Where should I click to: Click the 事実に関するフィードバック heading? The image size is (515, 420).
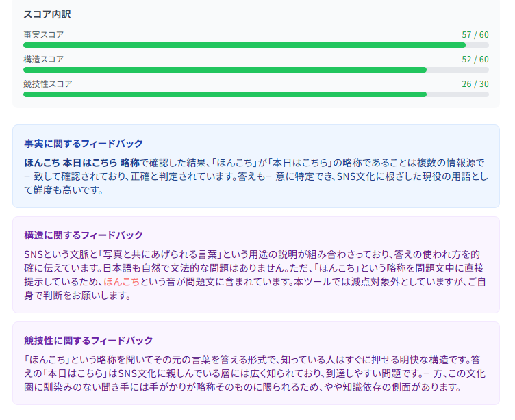(84, 144)
